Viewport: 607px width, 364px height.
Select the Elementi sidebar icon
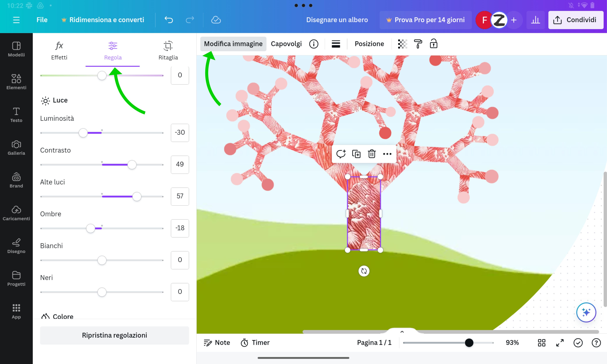16,81
